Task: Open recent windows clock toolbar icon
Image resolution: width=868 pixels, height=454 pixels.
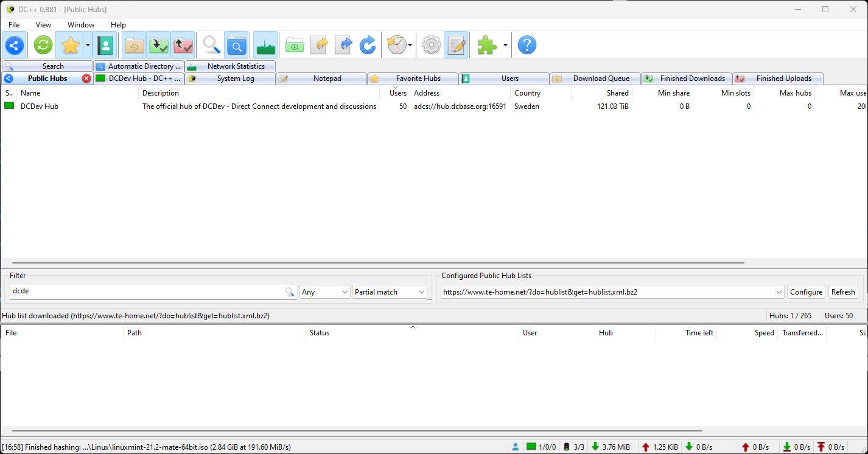Action: pos(396,45)
